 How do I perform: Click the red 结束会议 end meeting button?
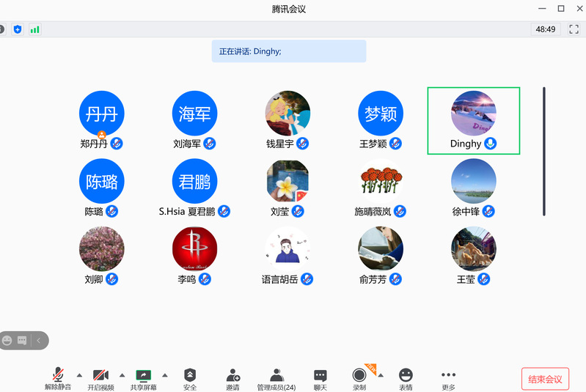(545, 379)
